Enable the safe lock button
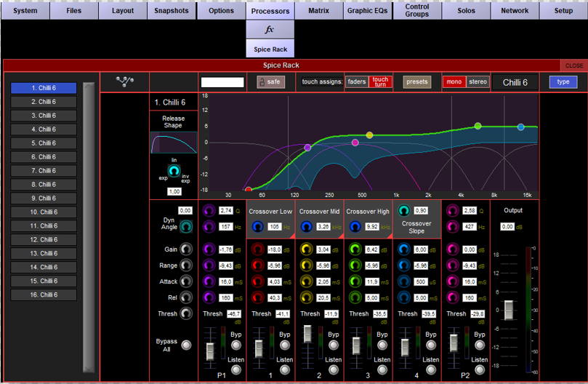The width and height of the screenshot is (588, 384). [x=271, y=82]
